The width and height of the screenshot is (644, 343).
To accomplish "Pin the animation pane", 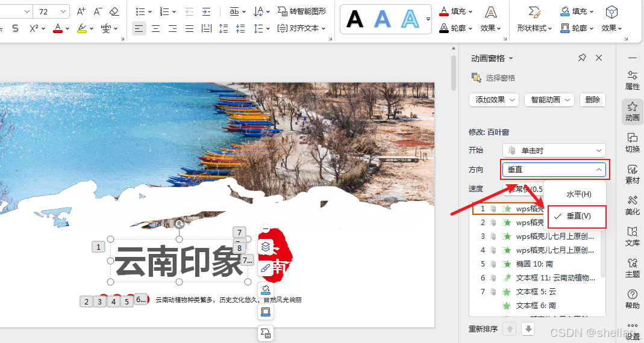I will point(582,58).
